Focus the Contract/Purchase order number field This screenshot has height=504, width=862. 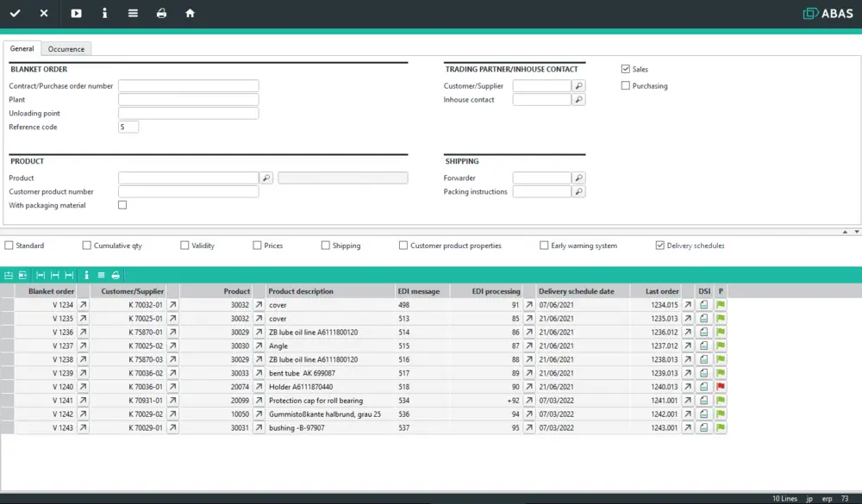(189, 86)
